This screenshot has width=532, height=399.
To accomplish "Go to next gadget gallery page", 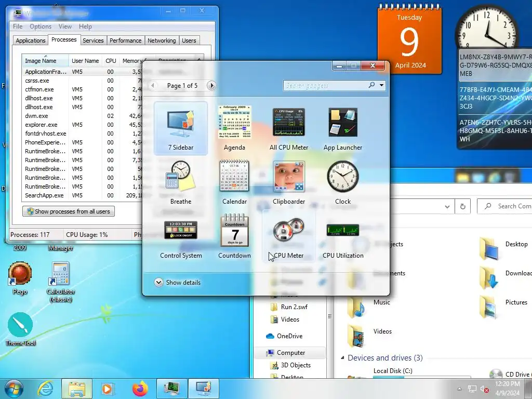I will point(211,86).
